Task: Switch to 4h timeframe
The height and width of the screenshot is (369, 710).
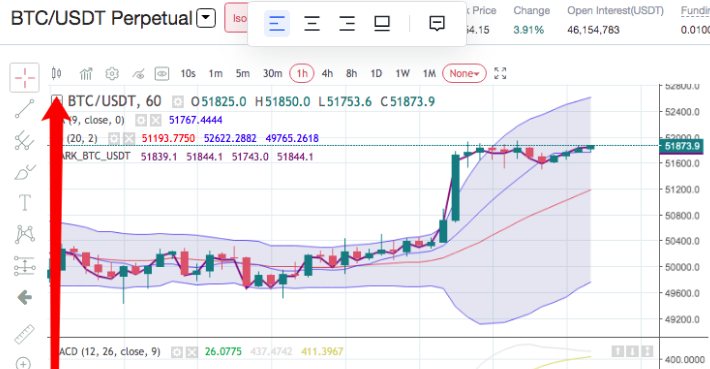Action: (x=327, y=73)
